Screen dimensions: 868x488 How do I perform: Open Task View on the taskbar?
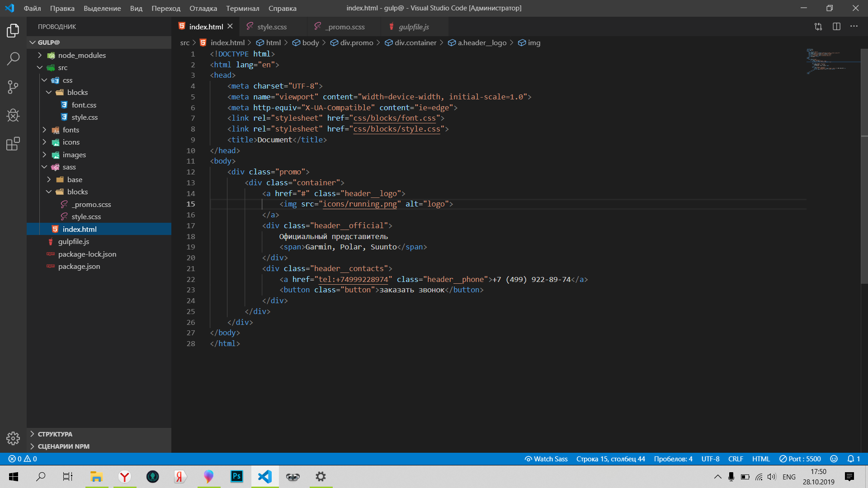[x=68, y=477]
